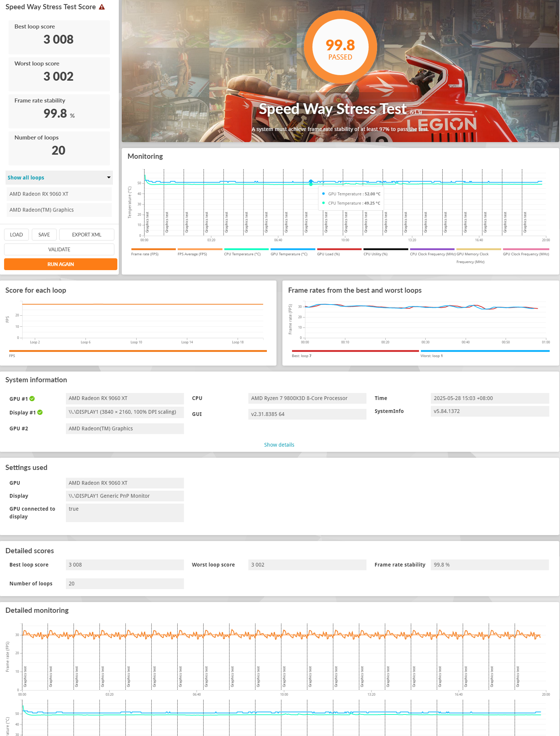Image resolution: width=560 pixels, height=736 pixels.
Task: Click the VALIDATE button
Action: pyautogui.click(x=59, y=249)
